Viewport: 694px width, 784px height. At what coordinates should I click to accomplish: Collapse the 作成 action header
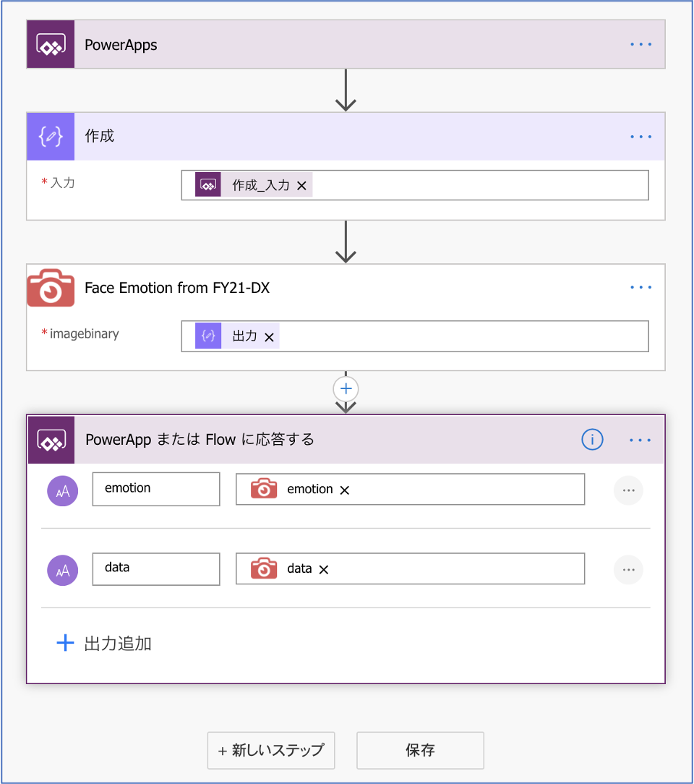point(346,137)
